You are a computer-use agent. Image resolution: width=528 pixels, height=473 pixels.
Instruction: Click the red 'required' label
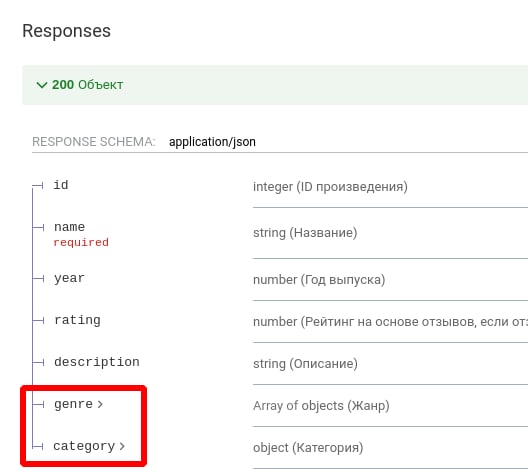pyautogui.click(x=81, y=242)
